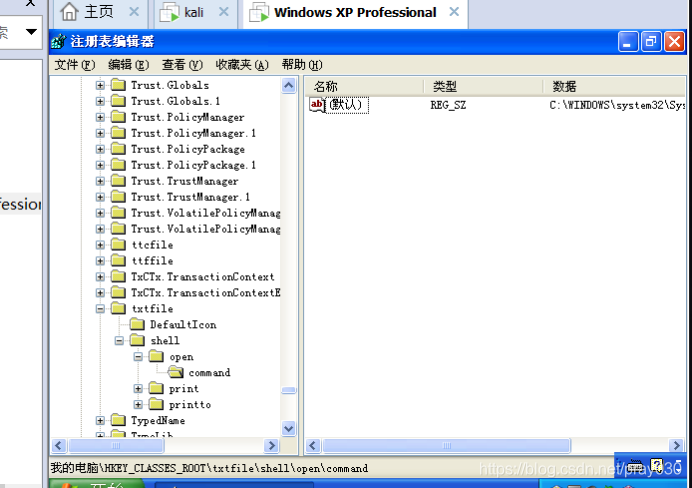Click the ttcfile folder icon

(x=118, y=245)
